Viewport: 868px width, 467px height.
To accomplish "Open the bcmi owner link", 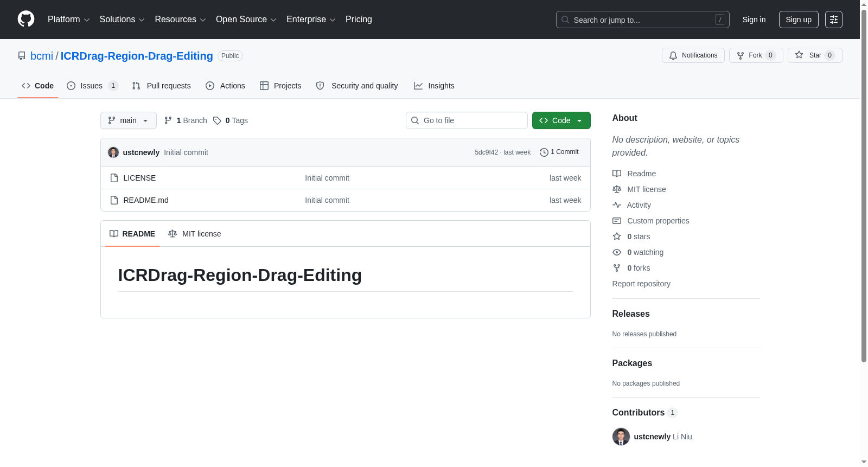I will click(x=42, y=56).
